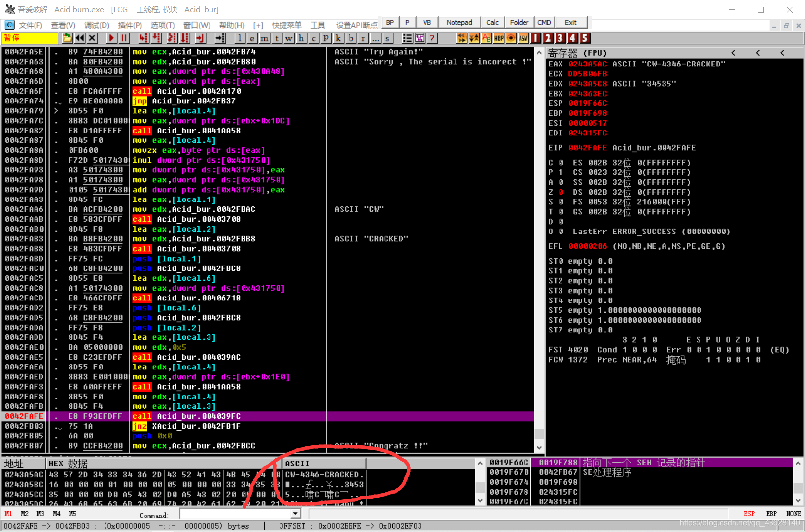The width and height of the screenshot is (805, 532).
Task: Select EBP stack-relative mode in status bar
Action: [771, 514]
